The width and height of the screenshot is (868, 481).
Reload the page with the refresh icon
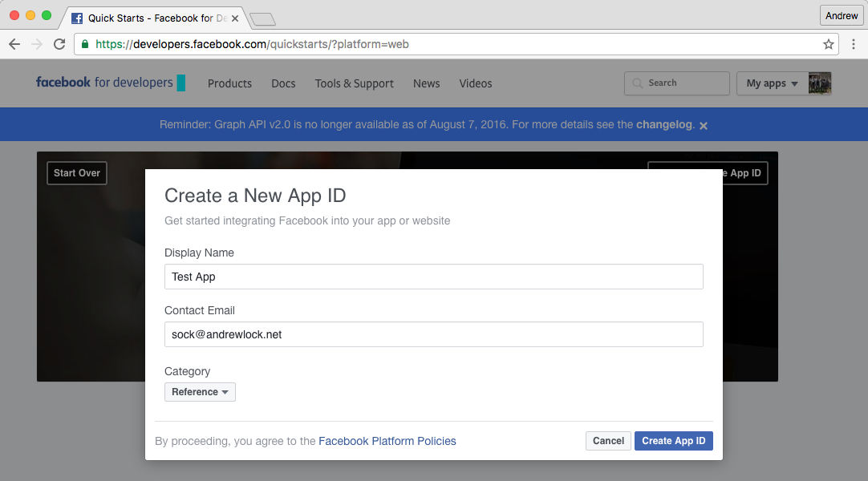[59, 44]
